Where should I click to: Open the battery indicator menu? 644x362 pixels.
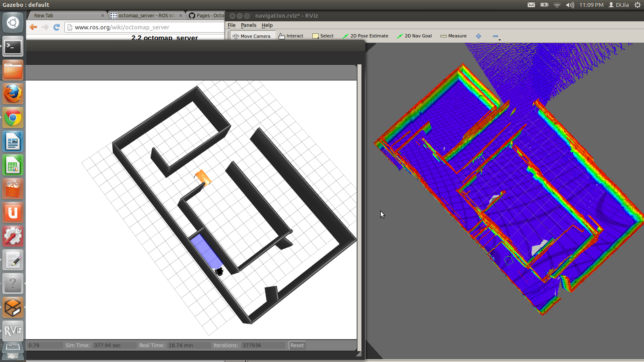click(x=544, y=5)
